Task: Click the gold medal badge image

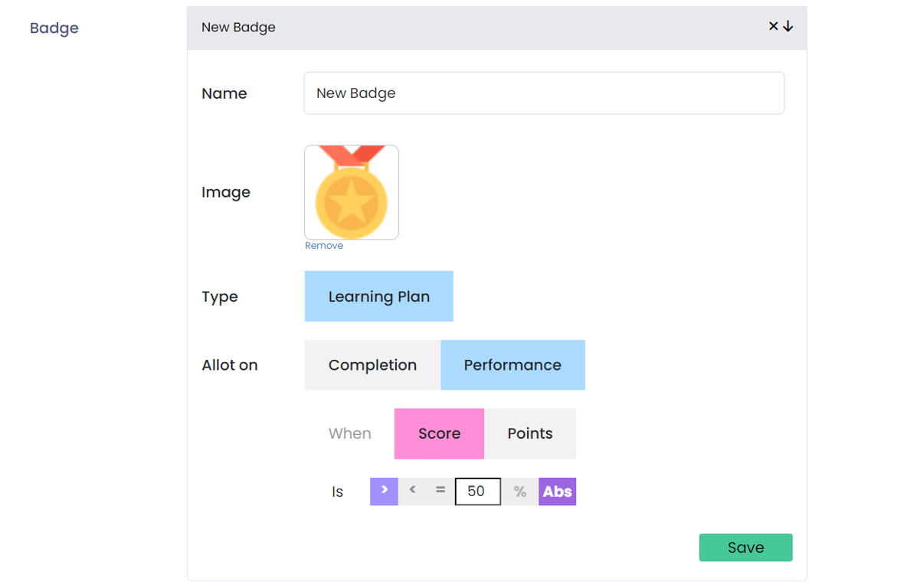Action: (x=352, y=192)
